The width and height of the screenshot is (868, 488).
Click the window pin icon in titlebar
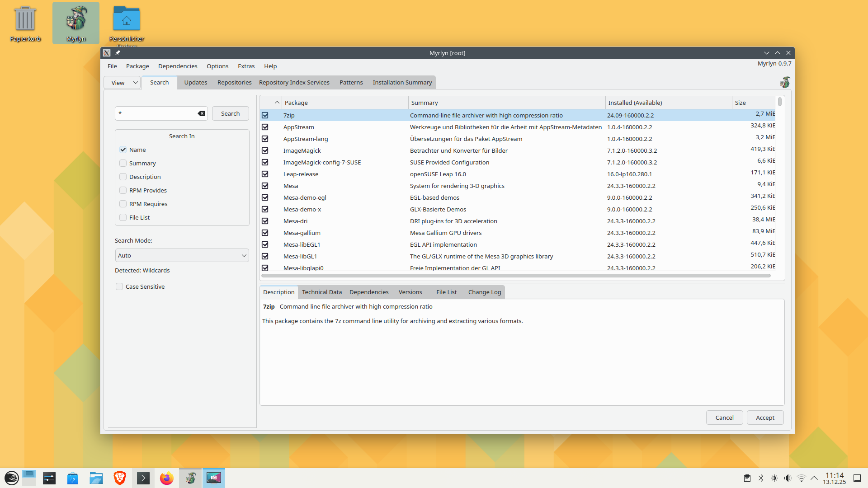[118, 53]
